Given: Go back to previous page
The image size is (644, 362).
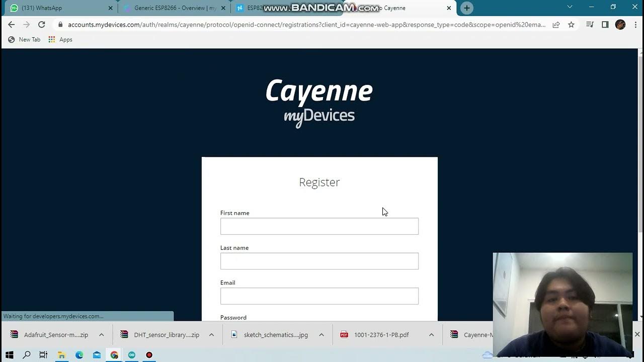Looking at the screenshot, I should coord(12,25).
